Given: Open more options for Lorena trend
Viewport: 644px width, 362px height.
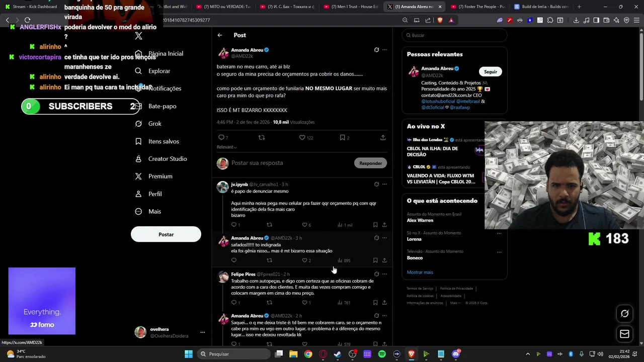Looking at the screenshot, I should [x=499, y=233].
